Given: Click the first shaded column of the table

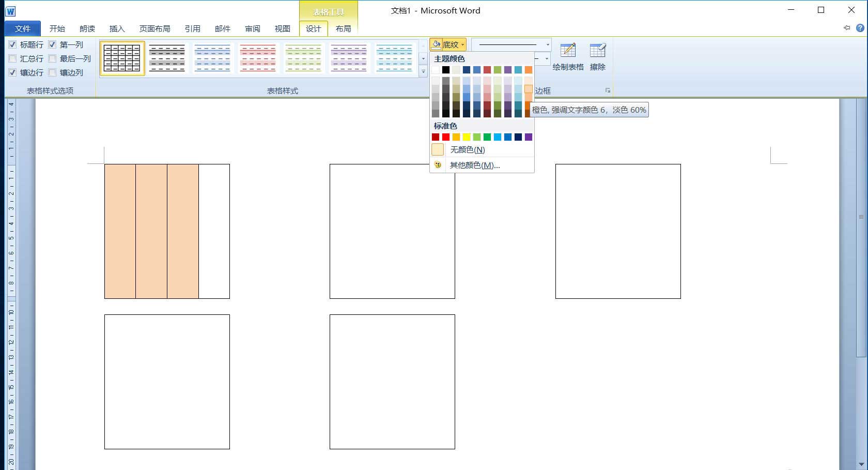Looking at the screenshot, I should [x=120, y=231].
